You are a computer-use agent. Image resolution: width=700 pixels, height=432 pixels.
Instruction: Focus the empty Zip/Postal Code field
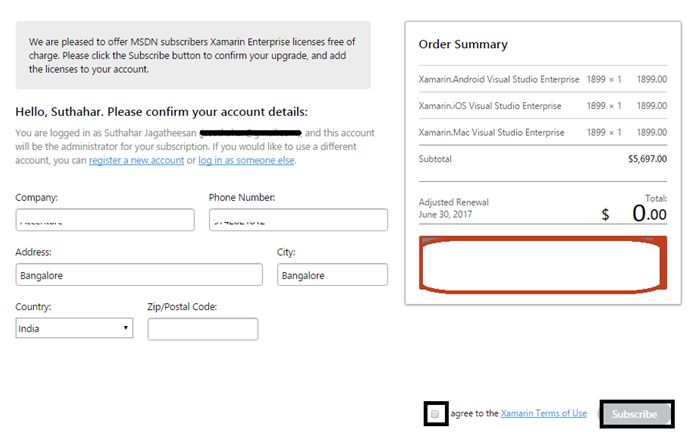click(202, 329)
